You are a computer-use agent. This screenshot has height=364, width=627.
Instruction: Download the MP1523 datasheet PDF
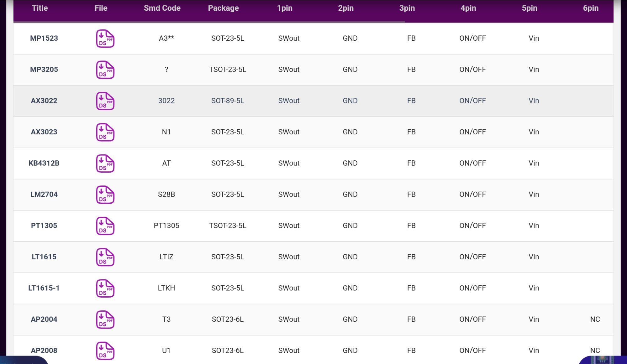point(105,39)
